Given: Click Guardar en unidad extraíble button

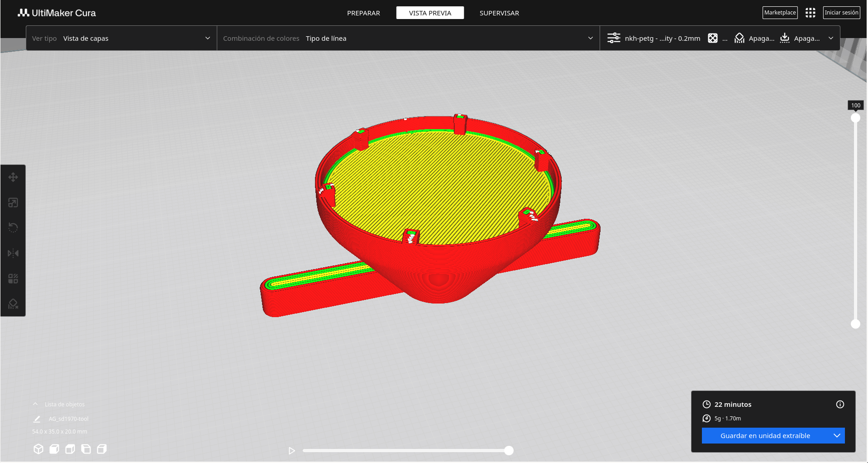Looking at the screenshot, I should pyautogui.click(x=765, y=436).
